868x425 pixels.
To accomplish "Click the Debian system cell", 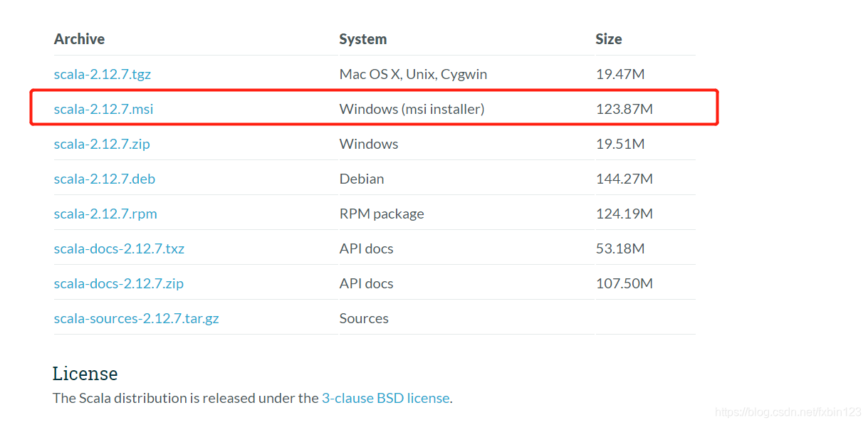I will [362, 179].
